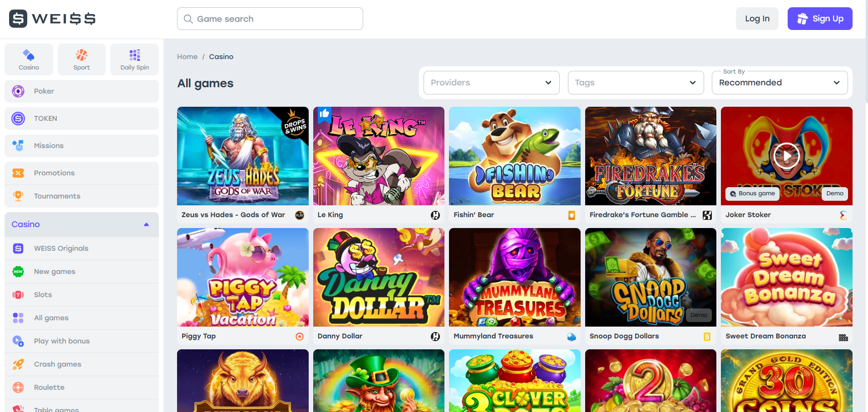This screenshot has height=412, width=868.
Task: Open the Providers dropdown filter
Action: pyautogui.click(x=491, y=83)
